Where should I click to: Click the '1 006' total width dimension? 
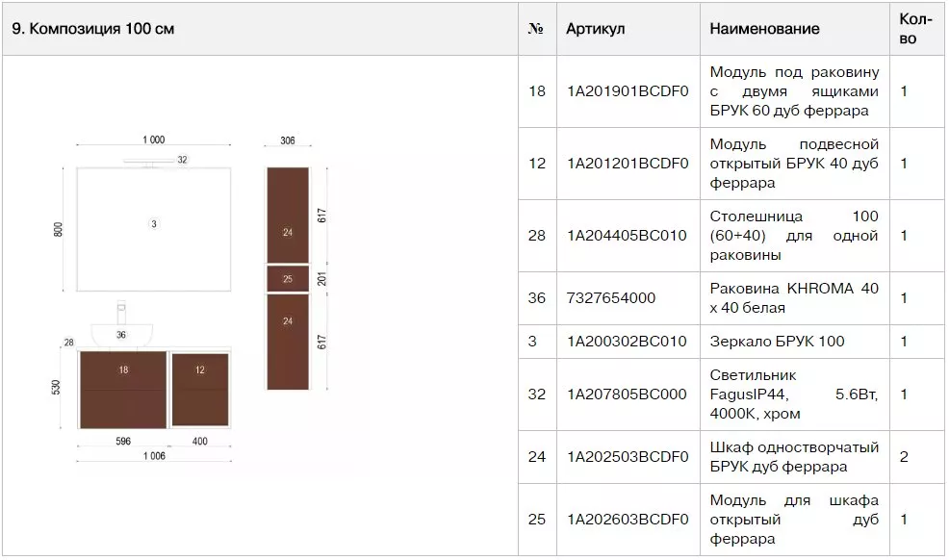point(154,456)
